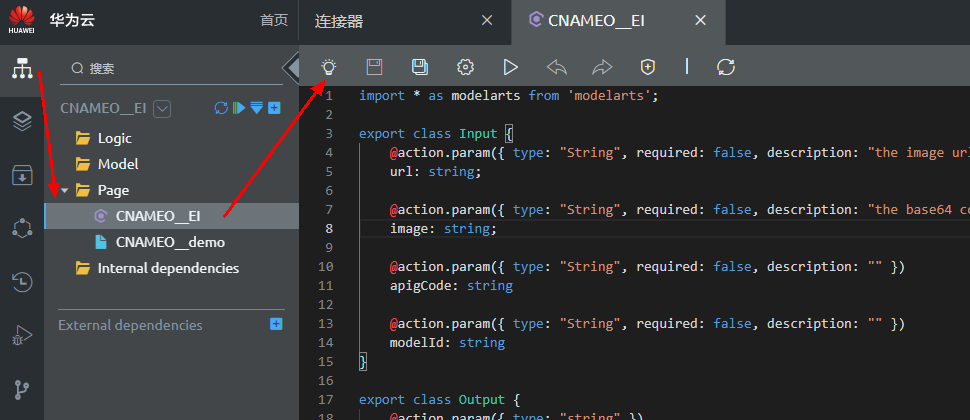Screen dimensions: 970x420
Task: Reload with circular arrows toolbar icon
Action: tap(726, 67)
